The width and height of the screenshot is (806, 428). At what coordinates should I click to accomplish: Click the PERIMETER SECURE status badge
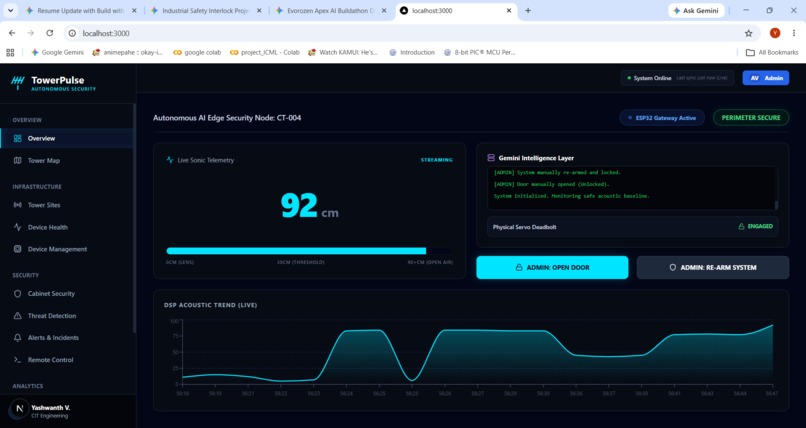[x=751, y=118]
